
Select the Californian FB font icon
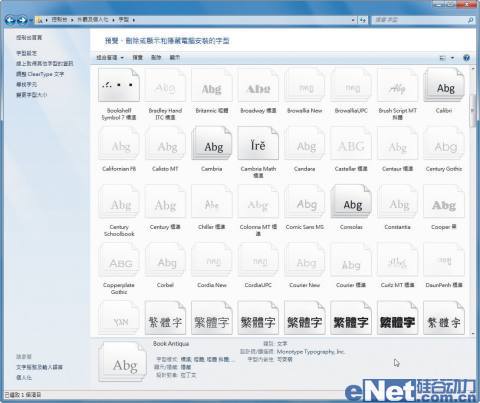[x=119, y=143]
